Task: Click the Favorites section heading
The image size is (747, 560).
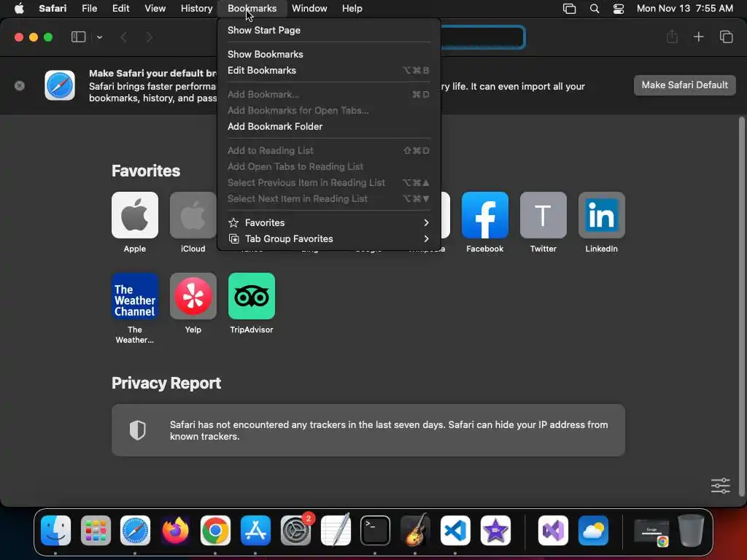Action: click(146, 171)
